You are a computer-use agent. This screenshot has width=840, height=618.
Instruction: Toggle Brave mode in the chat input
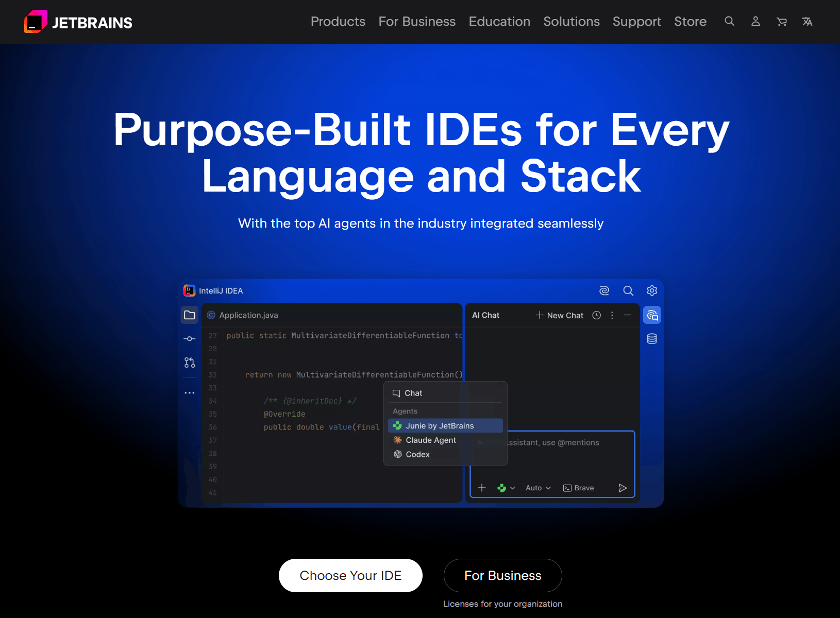[x=578, y=488]
